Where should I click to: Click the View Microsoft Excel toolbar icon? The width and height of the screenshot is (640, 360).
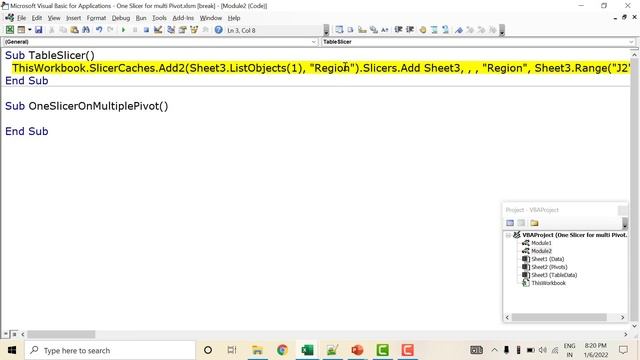(x=10, y=30)
